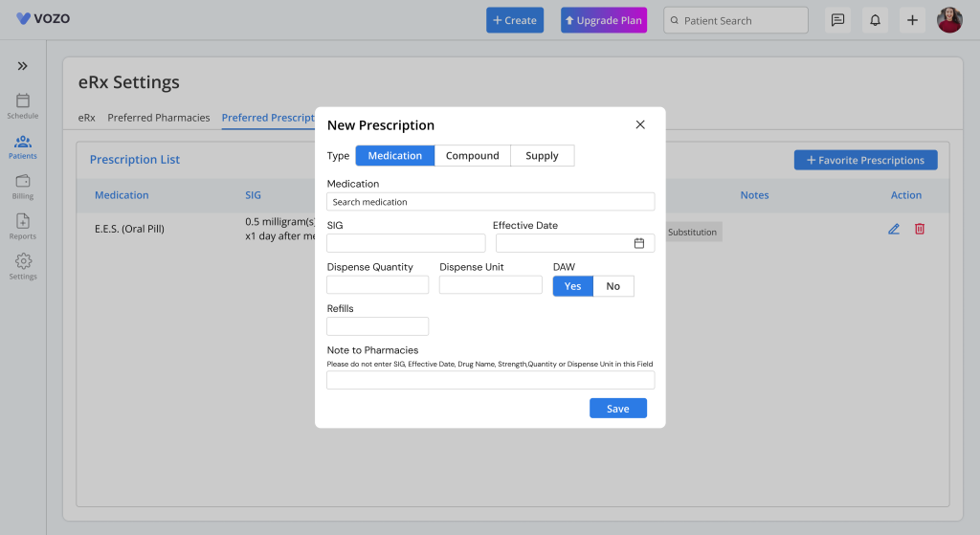The height and width of the screenshot is (535, 980).
Task: Click the Search medication field
Action: [x=490, y=202]
